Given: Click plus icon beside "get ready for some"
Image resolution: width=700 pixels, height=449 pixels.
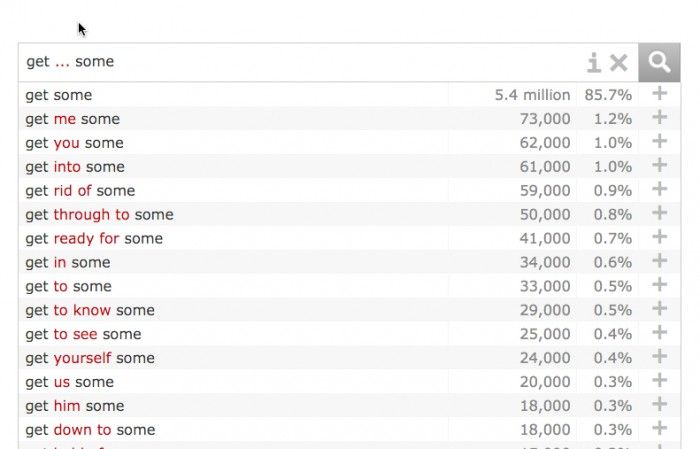Looking at the screenshot, I should pos(659,238).
